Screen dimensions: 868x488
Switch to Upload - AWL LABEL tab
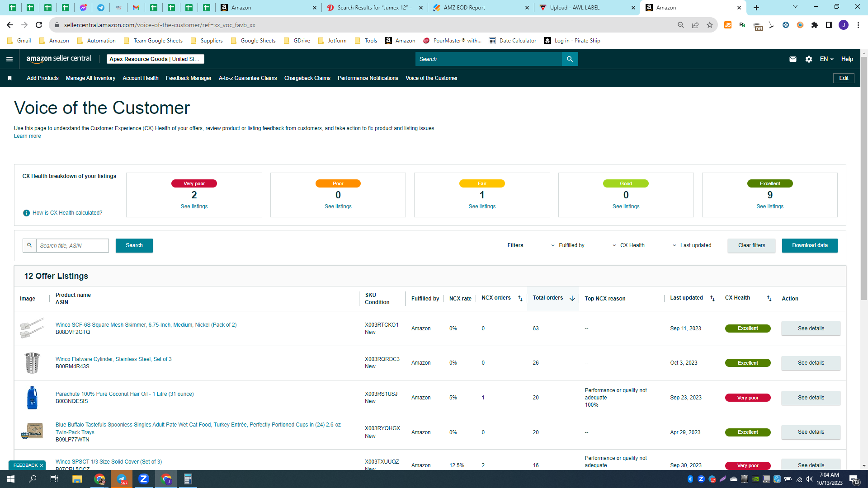point(587,8)
